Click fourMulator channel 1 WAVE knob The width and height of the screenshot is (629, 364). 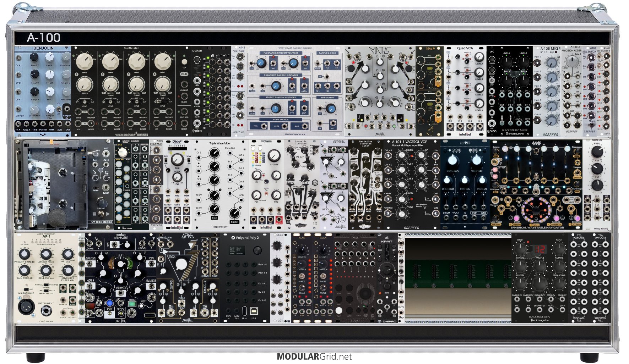[85, 62]
